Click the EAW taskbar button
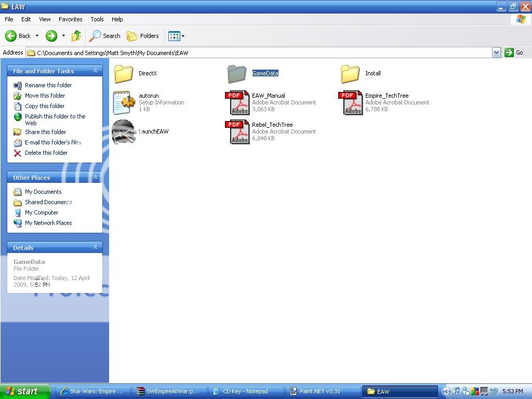532x399 pixels. tap(400, 392)
